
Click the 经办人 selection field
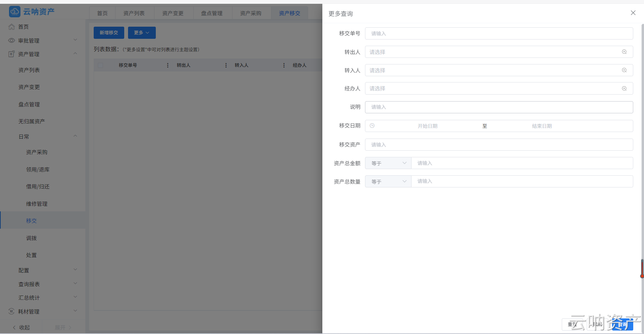[x=499, y=88]
